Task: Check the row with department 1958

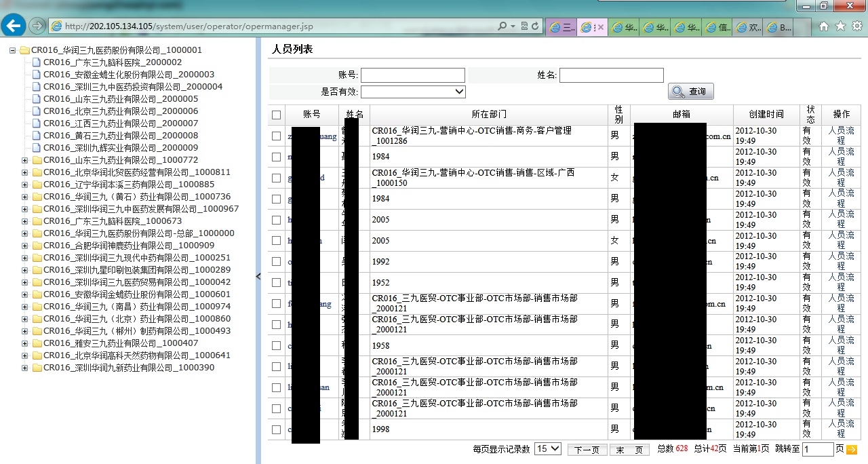Action: click(276, 345)
